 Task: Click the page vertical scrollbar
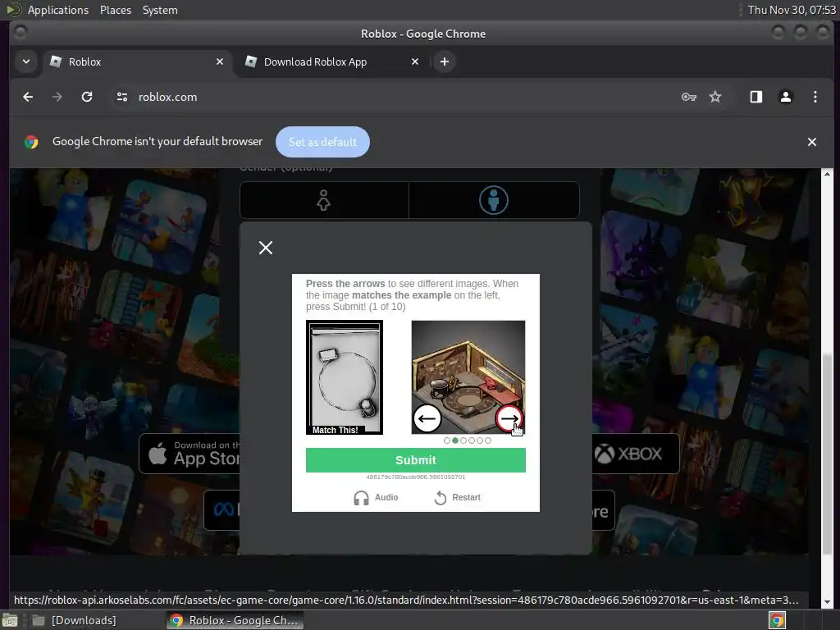[827, 455]
